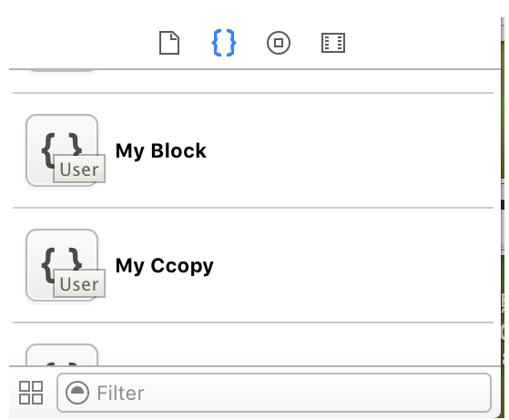Click the User badge on My Ccopy
The height and width of the screenshot is (420, 509).
pos(79,283)
